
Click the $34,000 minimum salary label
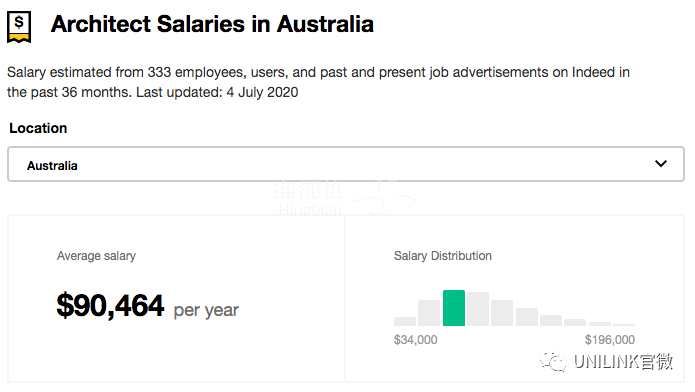tap(415, 340)
